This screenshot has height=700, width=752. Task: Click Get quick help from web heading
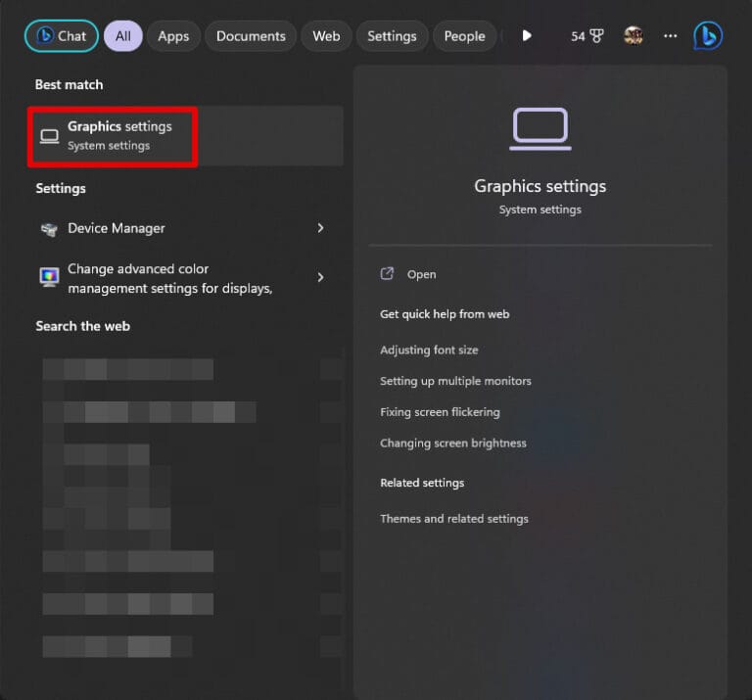click(x=445, y=314)
